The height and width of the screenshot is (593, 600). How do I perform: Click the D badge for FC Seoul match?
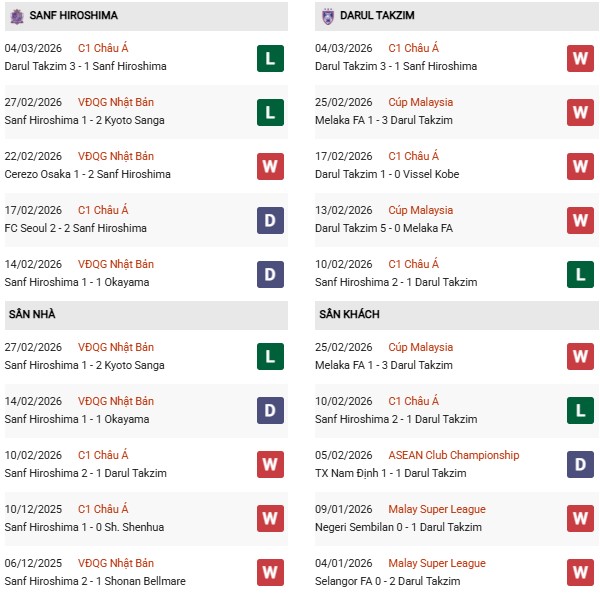270,220
